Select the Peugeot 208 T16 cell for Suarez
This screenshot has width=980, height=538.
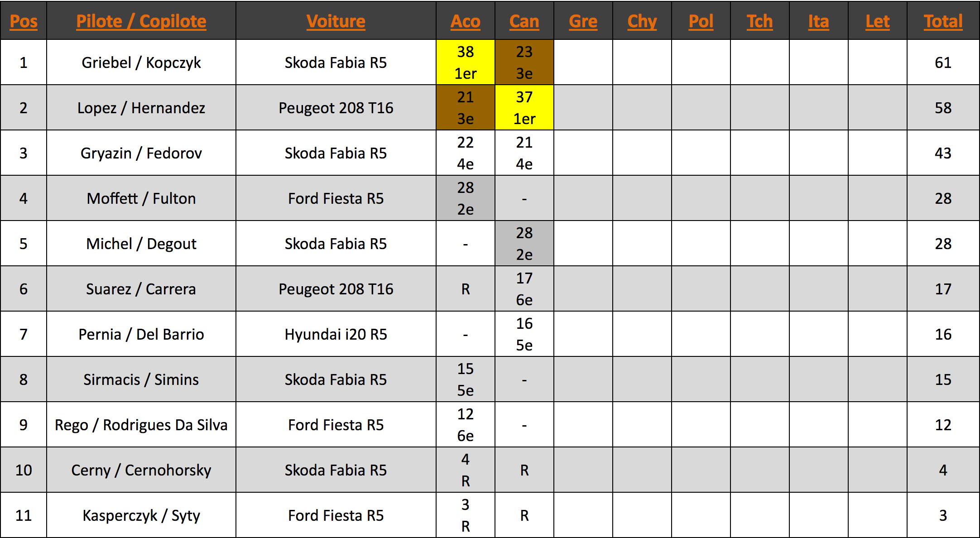tap(336, 289)
